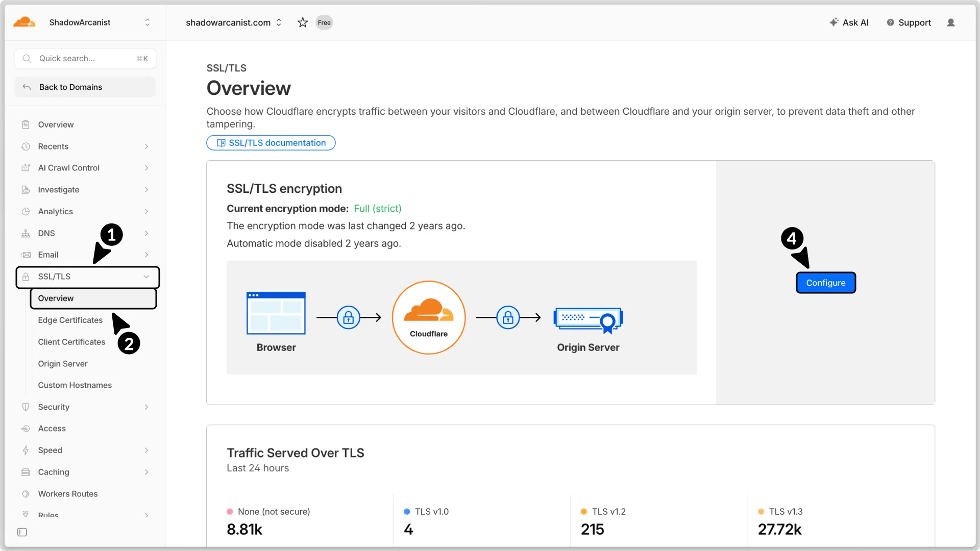Expand the Analytics section chevron
This screenshot has width=980, height=551.
pos(146,212)
